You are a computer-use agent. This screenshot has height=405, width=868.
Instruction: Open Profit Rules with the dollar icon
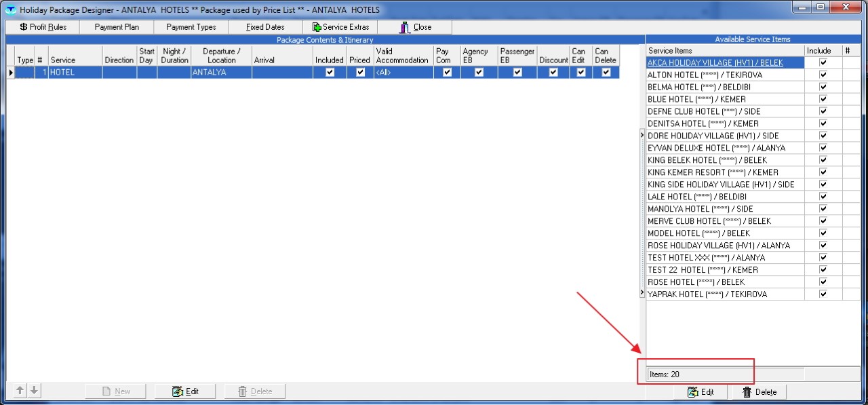24,27
